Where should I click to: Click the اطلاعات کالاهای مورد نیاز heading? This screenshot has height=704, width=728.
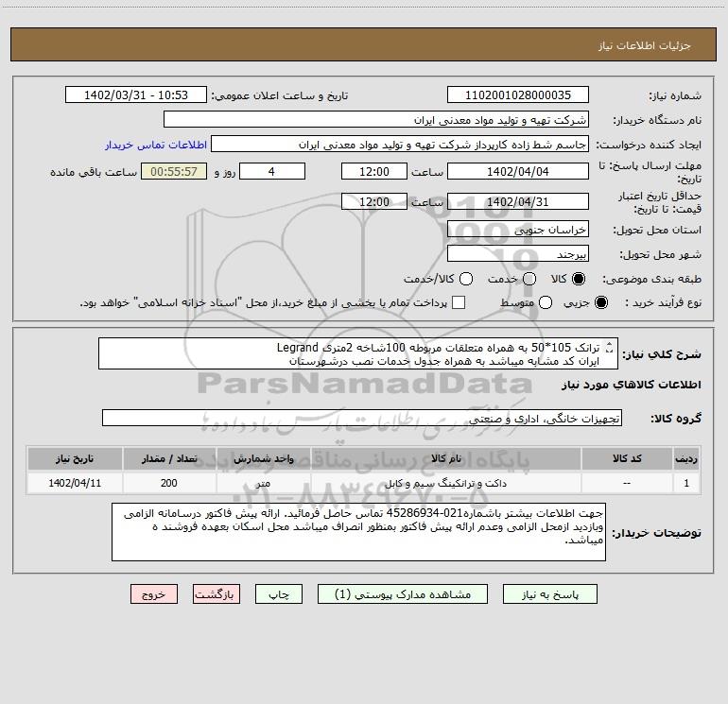click(631, 385)
